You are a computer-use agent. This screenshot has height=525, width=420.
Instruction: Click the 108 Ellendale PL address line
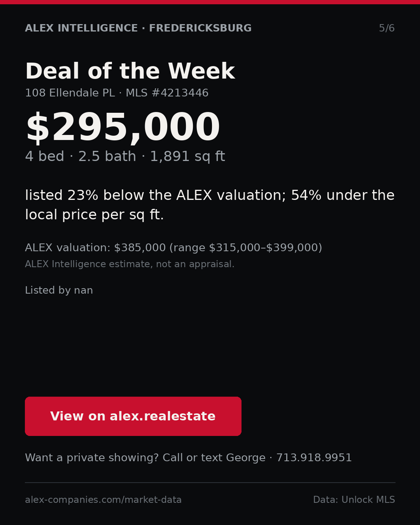pyautogui.click(x=70, y=93)
